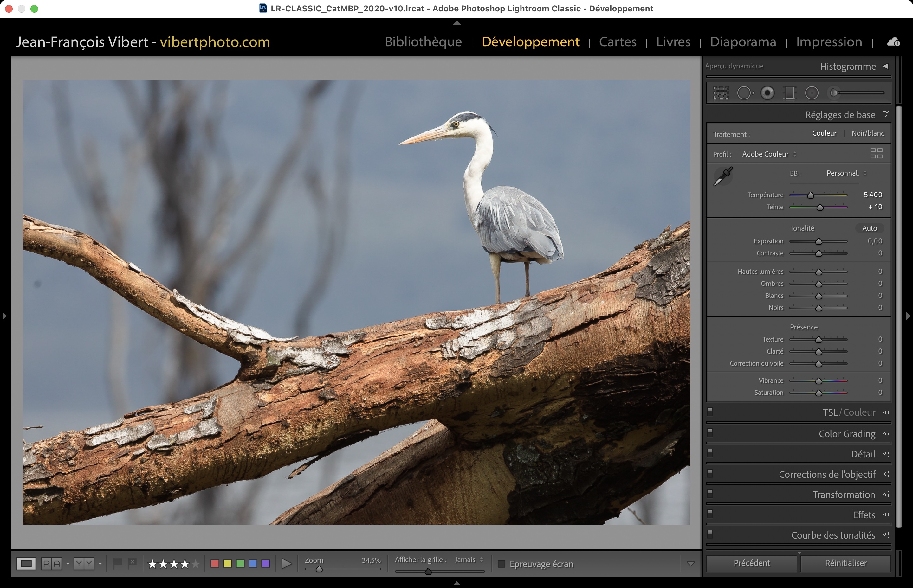The image size is (913, 588).
Task: Apply the red color label swatch
Action: click(x=215, y=564)
